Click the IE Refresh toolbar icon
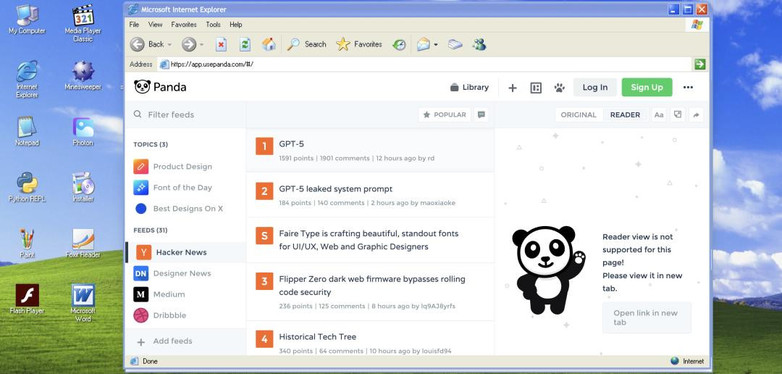 (x=245, y=44)
